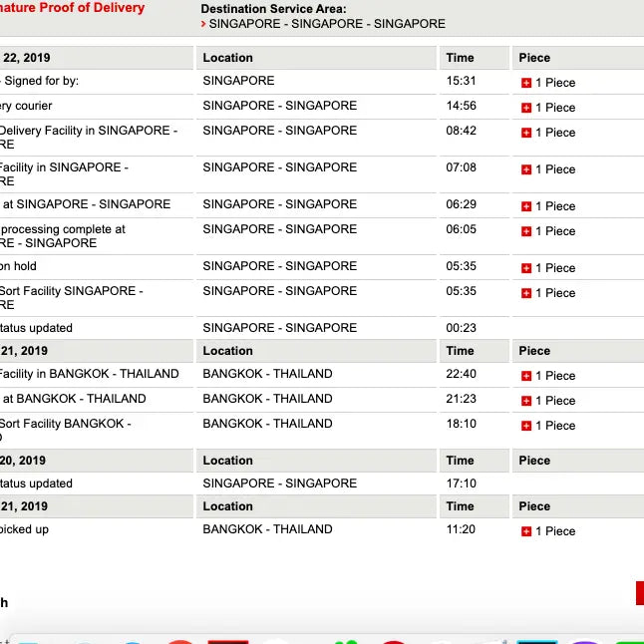The height and width of the screenshot is (644, 644).
Task: Select the '15:31' time cell
Action: 462,81
